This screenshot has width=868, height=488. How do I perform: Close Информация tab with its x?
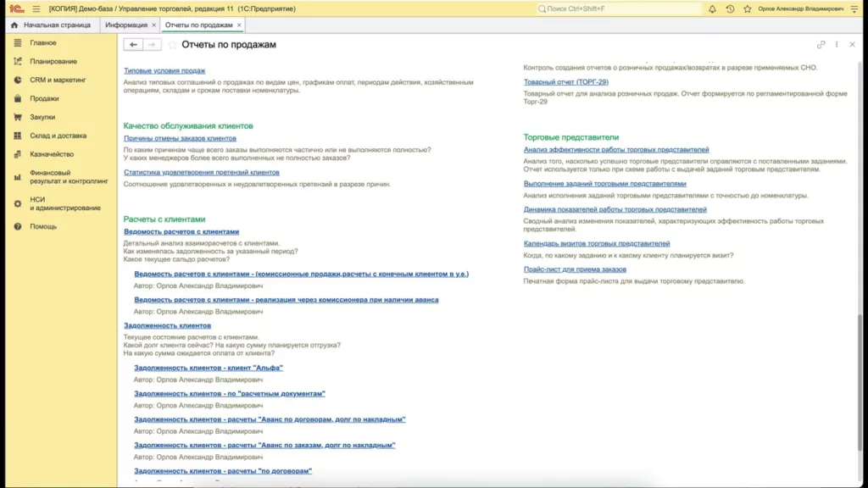point(154,25)
